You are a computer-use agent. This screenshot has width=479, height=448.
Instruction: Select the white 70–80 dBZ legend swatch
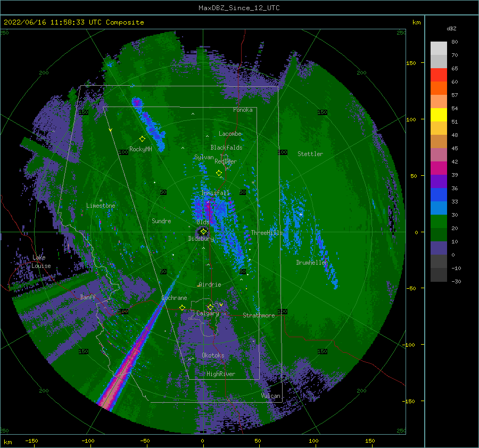[x=439, y=48]
